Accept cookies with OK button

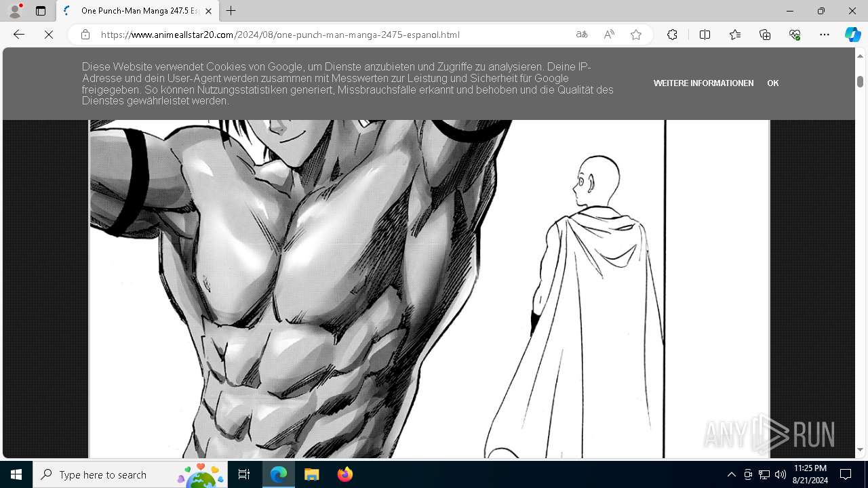point(772,83)
